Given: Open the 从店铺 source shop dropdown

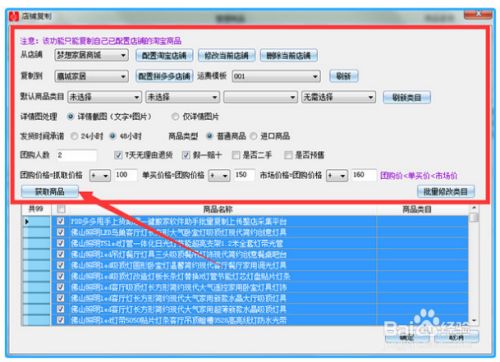Looking at the screenshot, I should [x=91, y=55].
